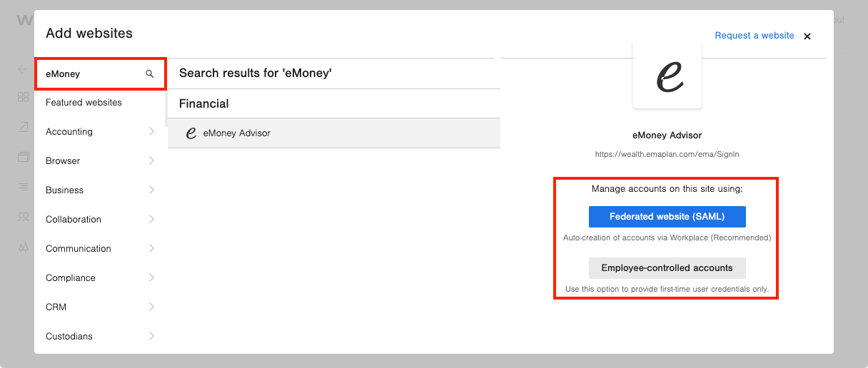Screen dimensions: 868x368
Task: Expand the Communication chevron arrow
Action: [151, 248]
